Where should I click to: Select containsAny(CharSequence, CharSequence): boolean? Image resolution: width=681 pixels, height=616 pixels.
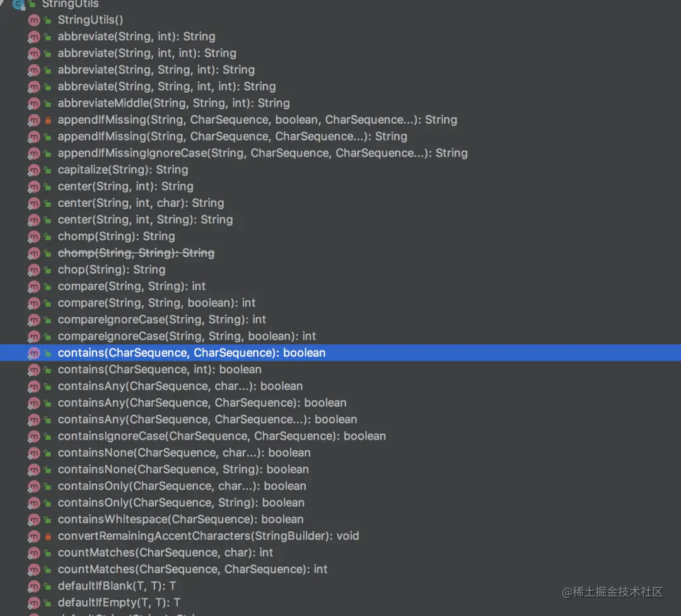point(202,403)
